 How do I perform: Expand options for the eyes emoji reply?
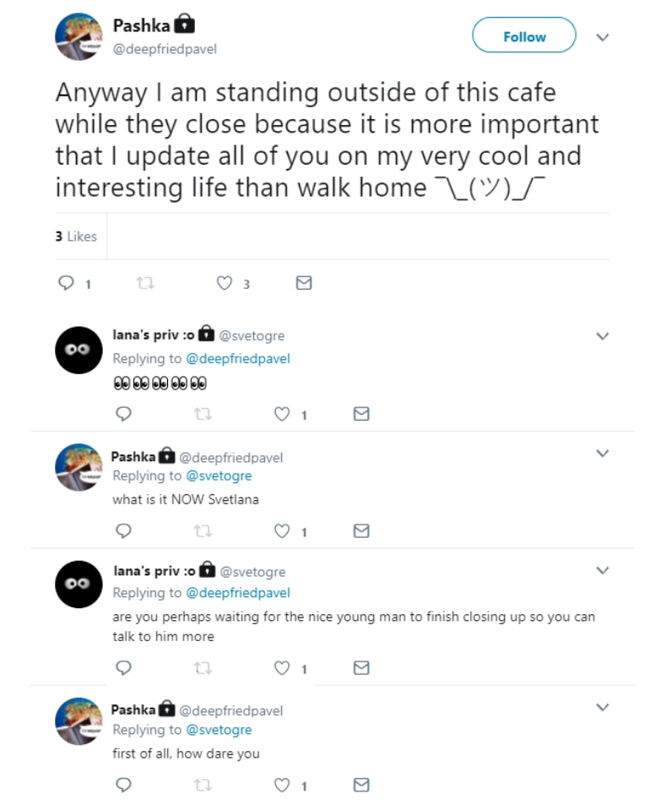(x=602, y=335)
